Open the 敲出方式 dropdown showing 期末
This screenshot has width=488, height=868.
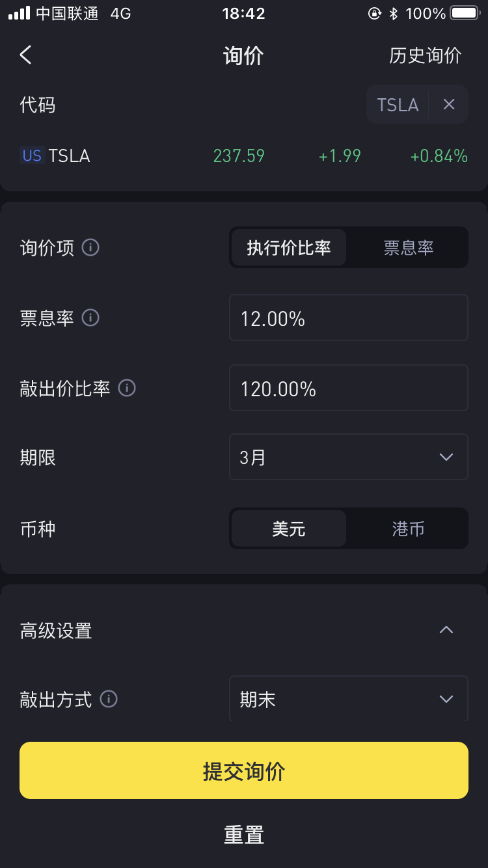(349, 699)
